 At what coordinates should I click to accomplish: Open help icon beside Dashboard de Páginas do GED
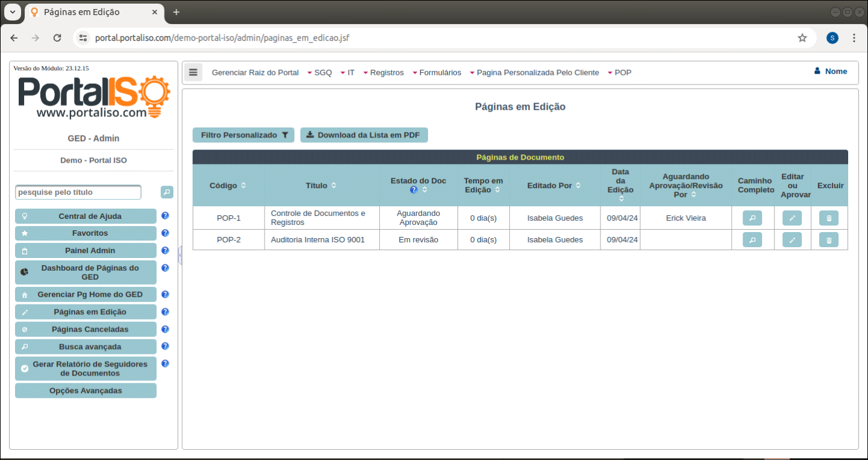pos(165,268)
